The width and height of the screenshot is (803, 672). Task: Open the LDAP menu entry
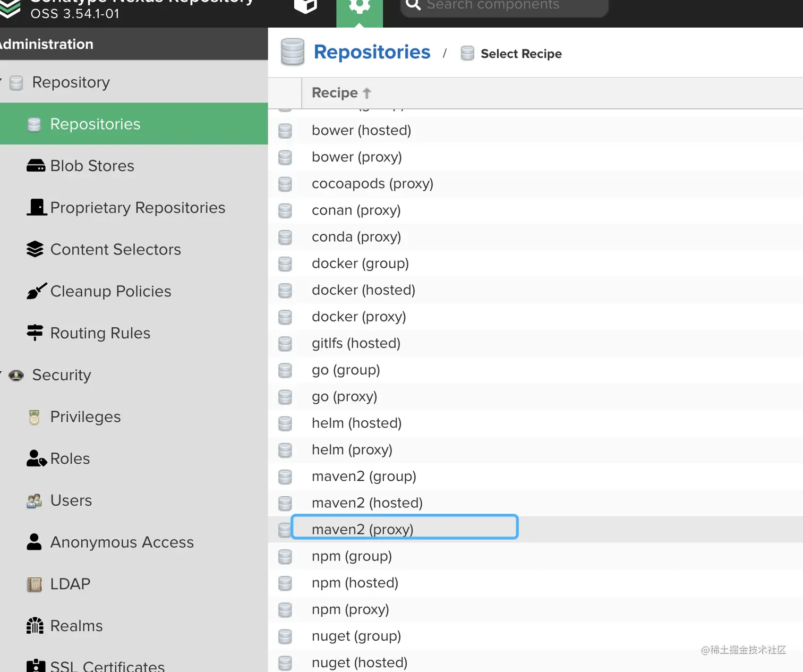click(70, 584)
